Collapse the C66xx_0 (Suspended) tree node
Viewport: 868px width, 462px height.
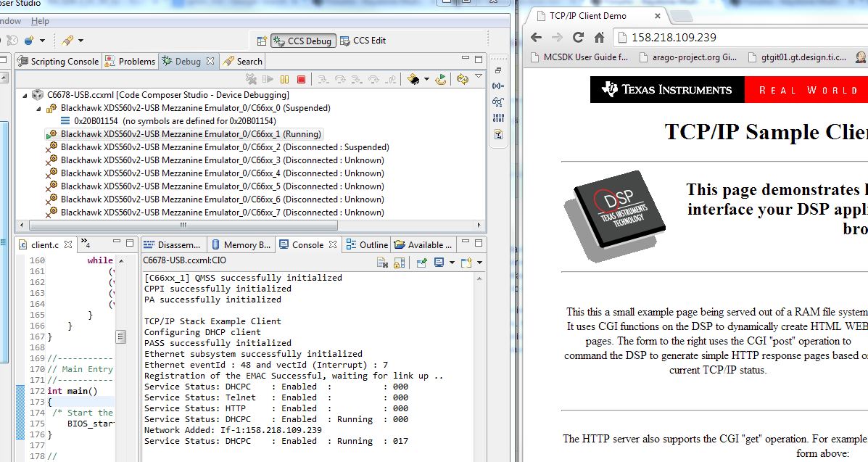(38, 109)
